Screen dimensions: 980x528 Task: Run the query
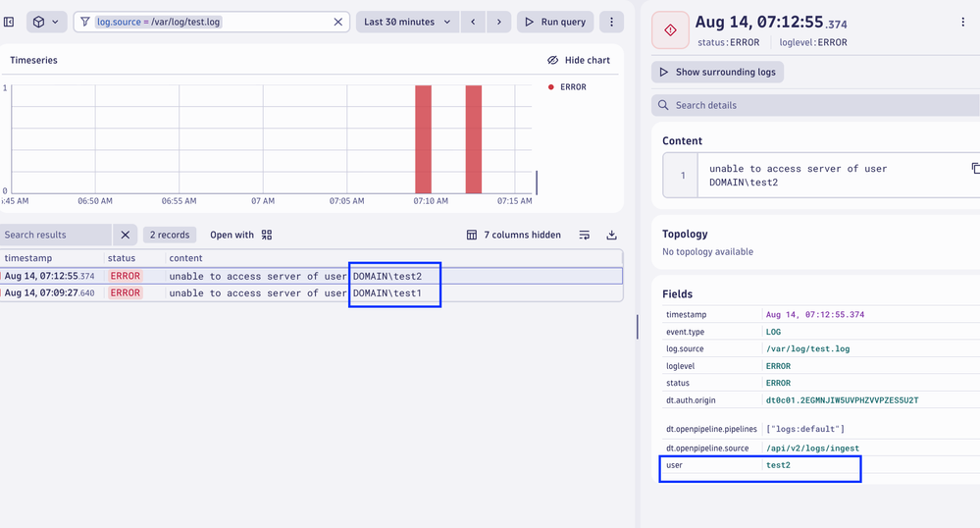pyautogui.click(x=555, y=22)
